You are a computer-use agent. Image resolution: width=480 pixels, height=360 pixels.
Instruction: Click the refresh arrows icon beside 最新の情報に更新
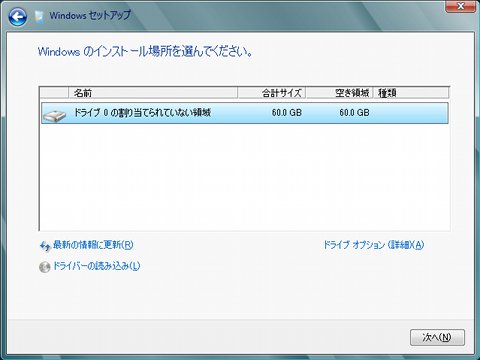coord(45,247)
